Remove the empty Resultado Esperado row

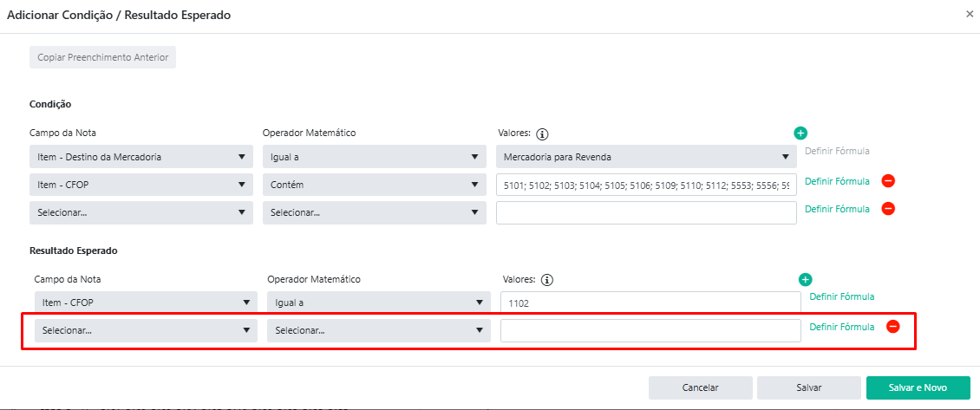click(x=892, y=327)
